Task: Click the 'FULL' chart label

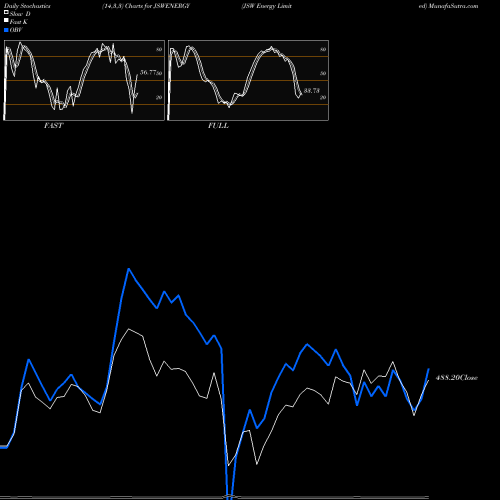Action: [218, 126]
